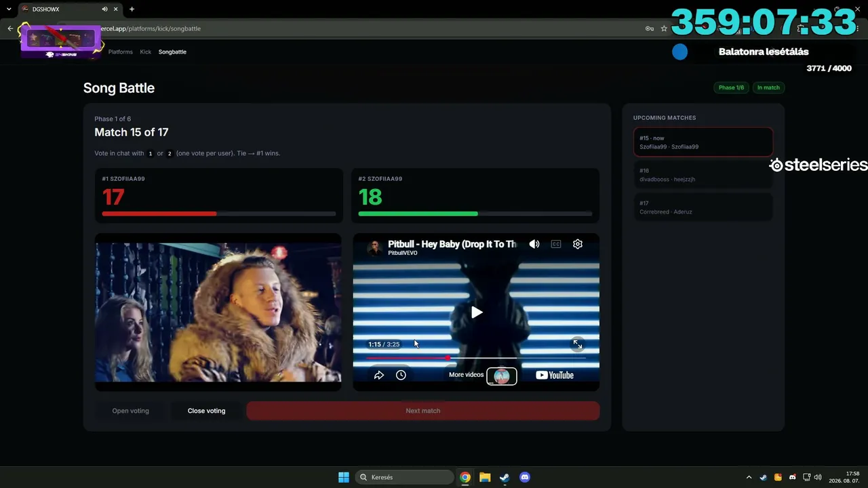The width and height of the screenshot is (868, 488).
Task: Expand hidden system tray icons
Action: 749,477
